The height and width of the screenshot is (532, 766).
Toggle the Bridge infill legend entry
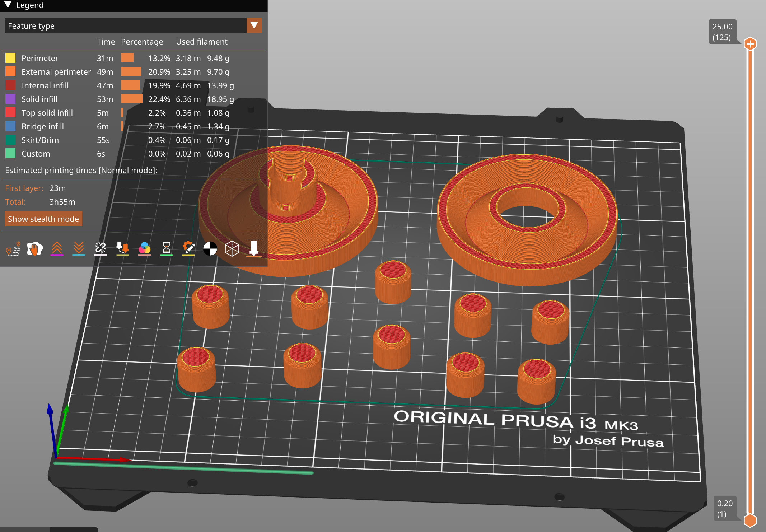point(42,126)
